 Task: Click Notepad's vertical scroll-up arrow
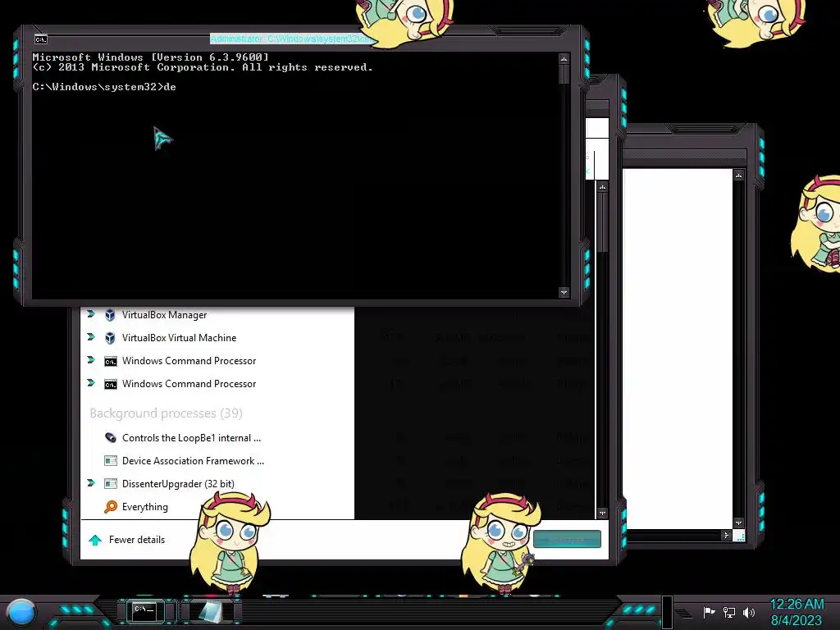tap(739, 176)
